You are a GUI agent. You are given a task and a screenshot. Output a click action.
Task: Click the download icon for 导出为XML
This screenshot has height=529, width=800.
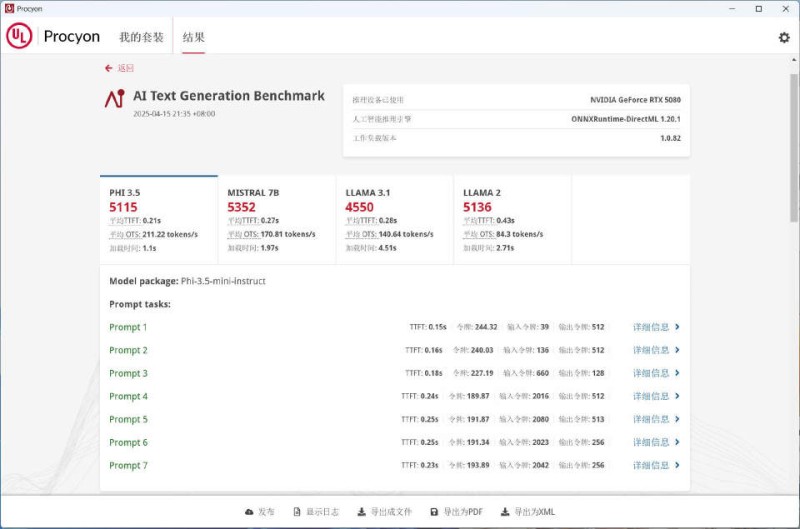click(x=505, y=511)
